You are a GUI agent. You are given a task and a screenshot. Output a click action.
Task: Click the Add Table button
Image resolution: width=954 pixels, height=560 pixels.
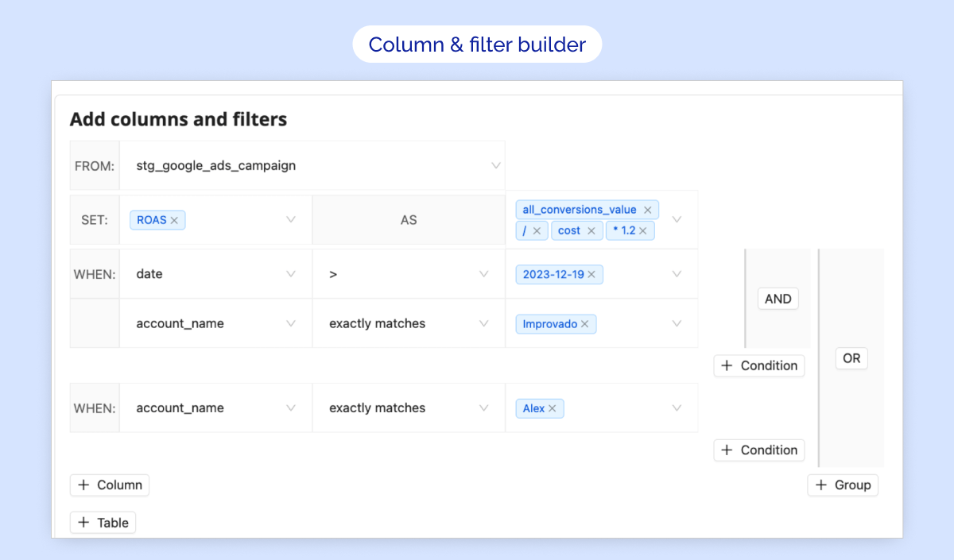[x=103, y=523]
